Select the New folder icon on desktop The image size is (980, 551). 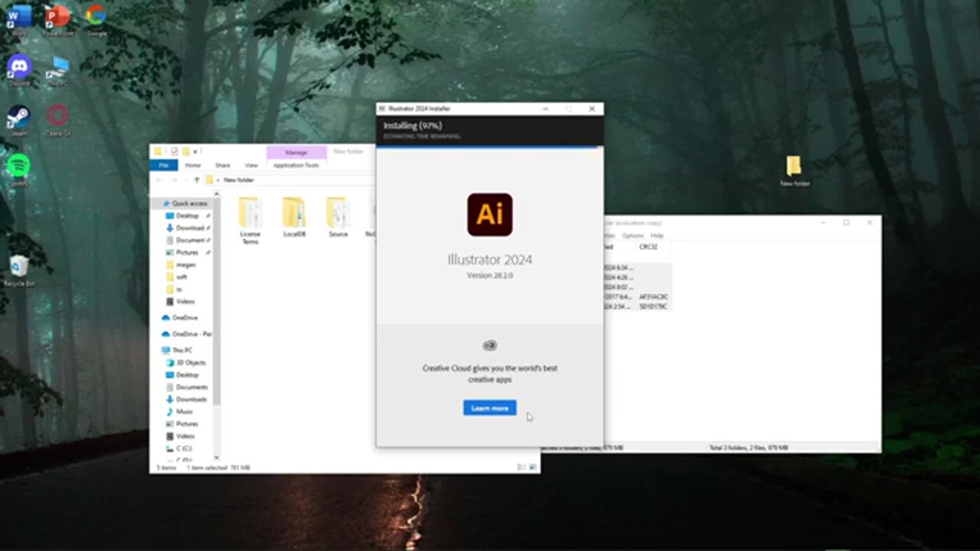coord(794,170)
